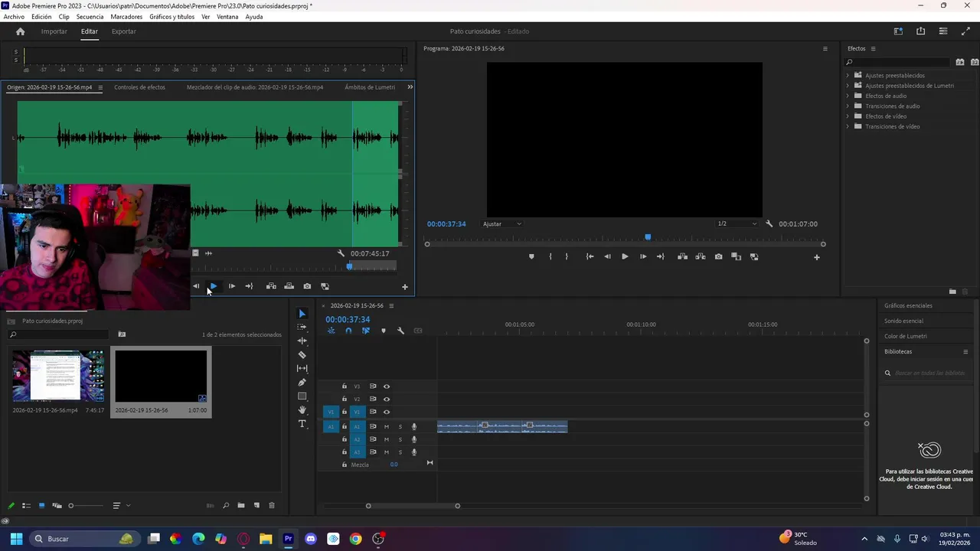Expand Ajustes preestablecidos de Lumetri folder
Screen dimensions: 980x551
(848, 86)
